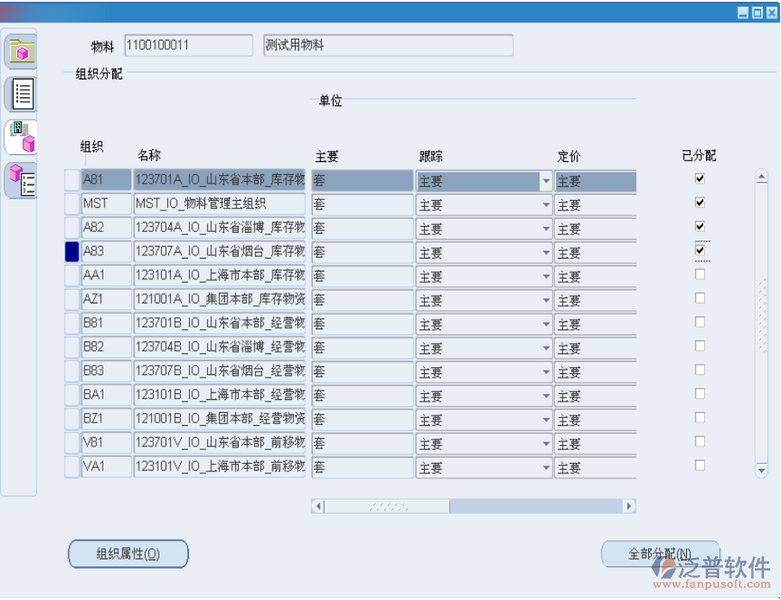Click the vertical scrollbar up arrow
This screenshot has width=781, height=600.
(762, 177)
